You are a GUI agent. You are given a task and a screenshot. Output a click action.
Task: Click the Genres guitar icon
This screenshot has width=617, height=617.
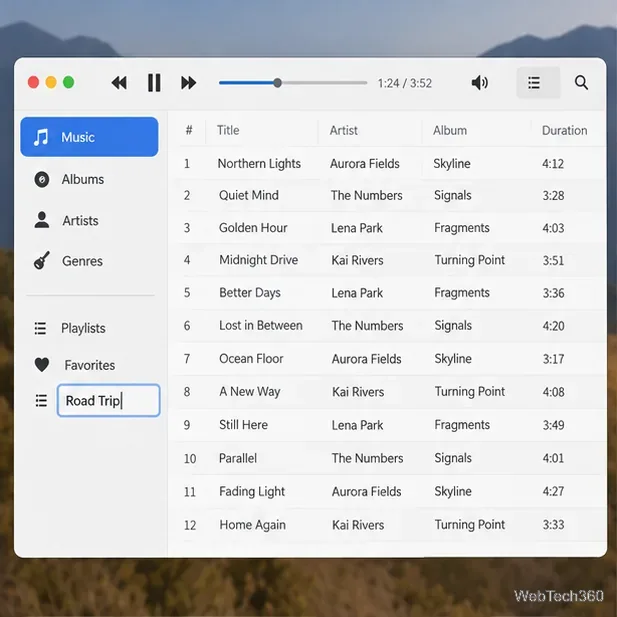(x=42, y=260)
